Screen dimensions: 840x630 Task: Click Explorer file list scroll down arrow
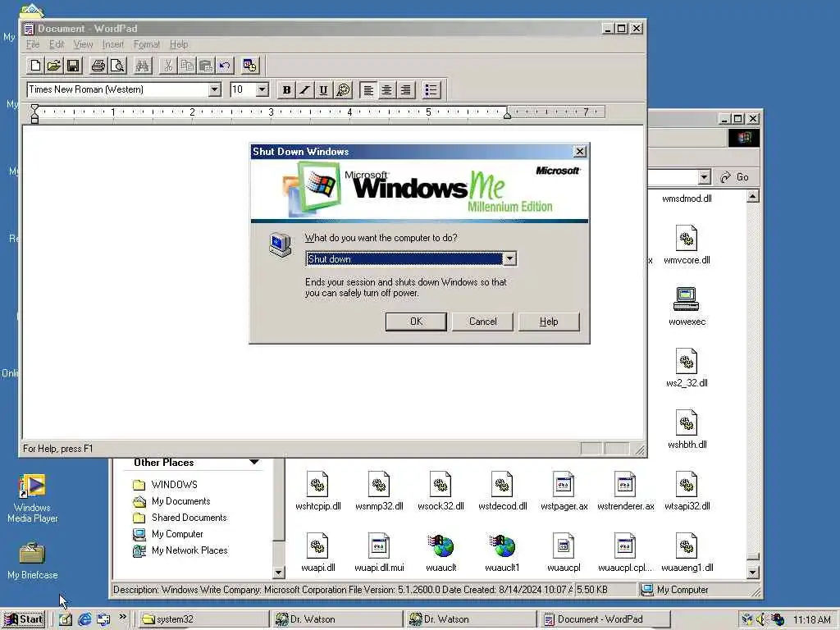753,573
